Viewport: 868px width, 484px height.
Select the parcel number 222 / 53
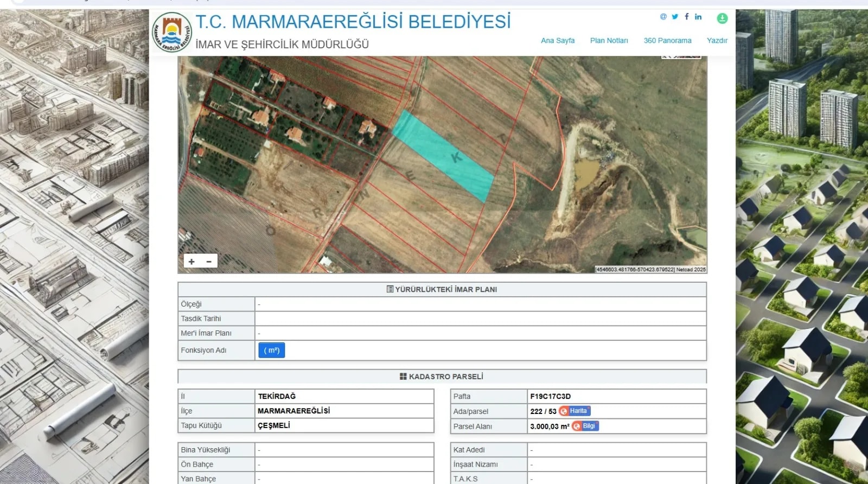[543, 411]
